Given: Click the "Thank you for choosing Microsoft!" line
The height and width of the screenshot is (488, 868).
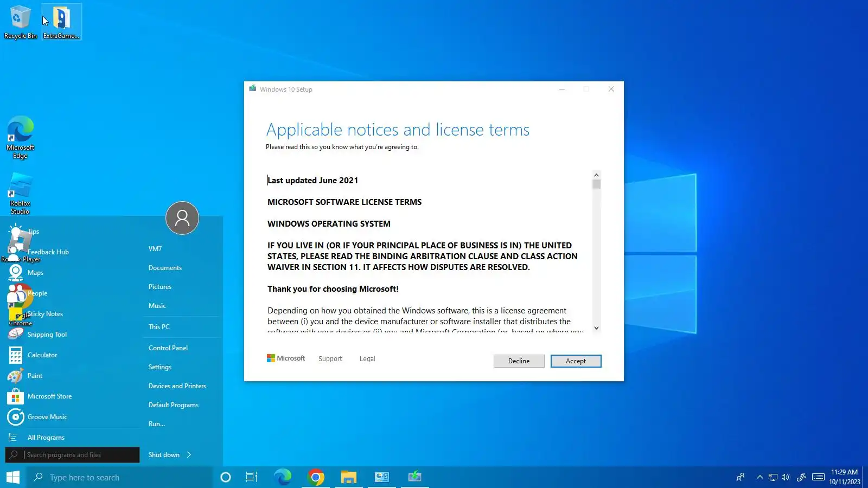Looking at the screenshot, I should [333, 289].
